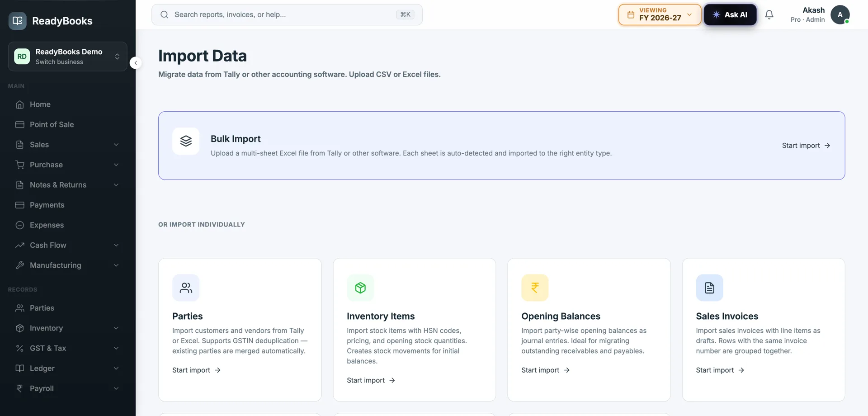
Task: Expand the Payroll chevron
Action: (x=116, y=388)
